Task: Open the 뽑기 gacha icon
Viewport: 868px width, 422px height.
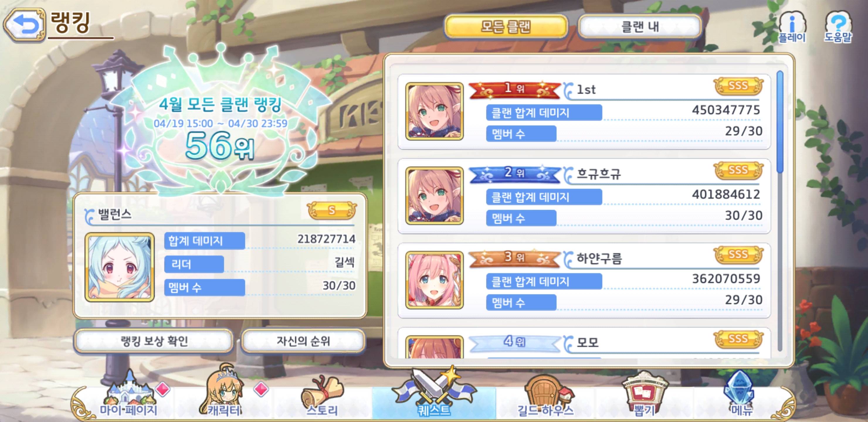Action: [x=644, y=395]
